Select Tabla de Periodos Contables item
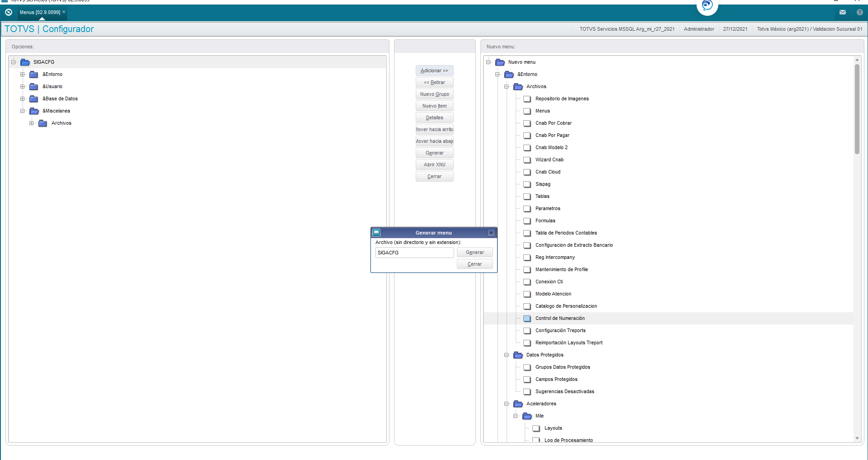 566,233
